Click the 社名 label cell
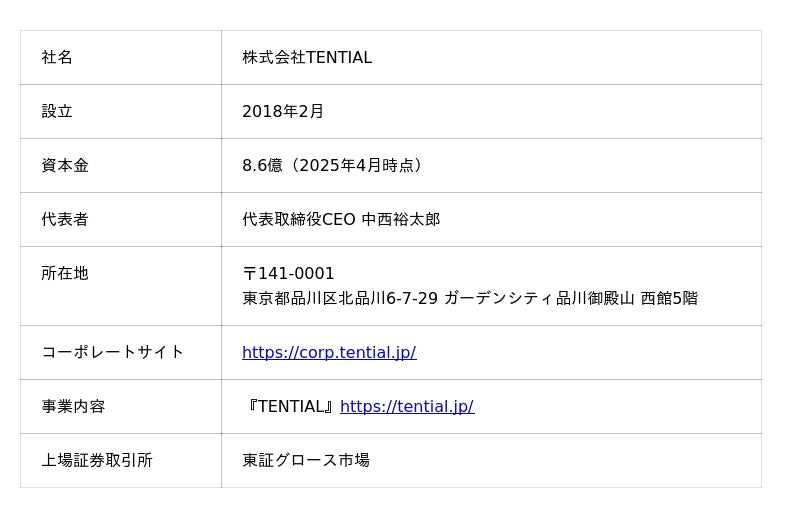800x518 pixels. 57,58
